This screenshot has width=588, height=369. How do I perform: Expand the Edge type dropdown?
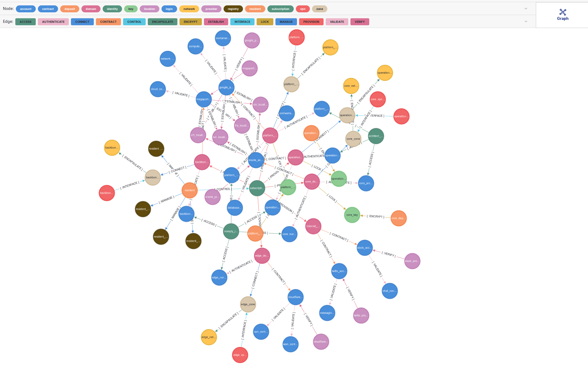[526, 21]
